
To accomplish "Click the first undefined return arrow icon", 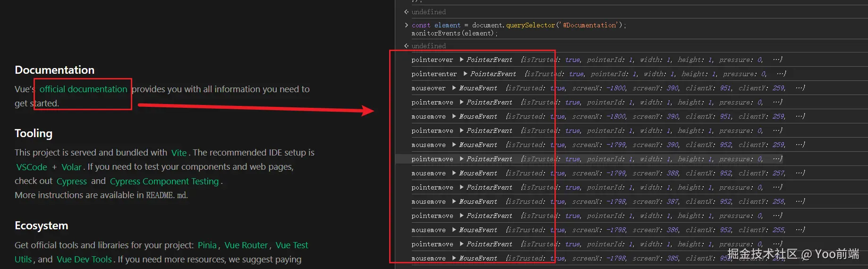I will [406, 12].
